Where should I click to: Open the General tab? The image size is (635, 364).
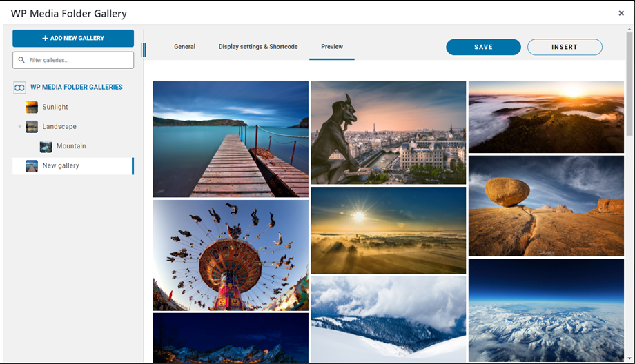184,47
